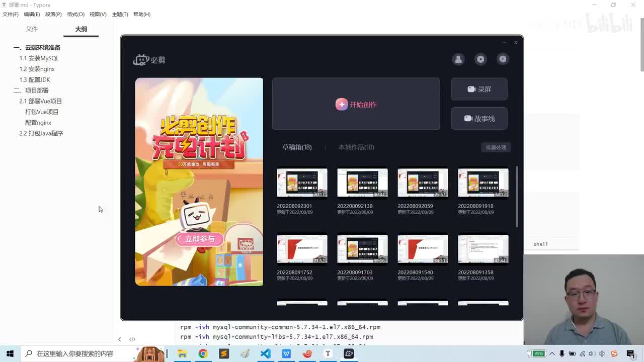Open draft thumbnail 202208091358

pos(483,249)
